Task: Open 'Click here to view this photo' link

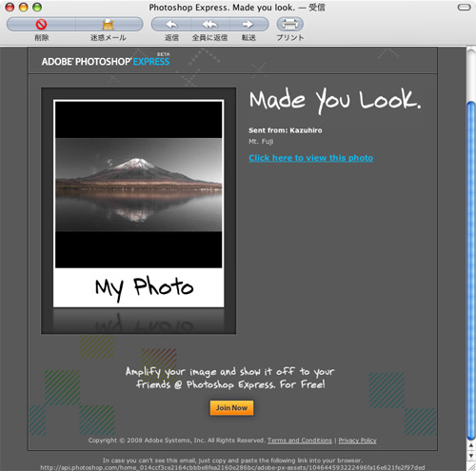Action: [x=310, y=158]
